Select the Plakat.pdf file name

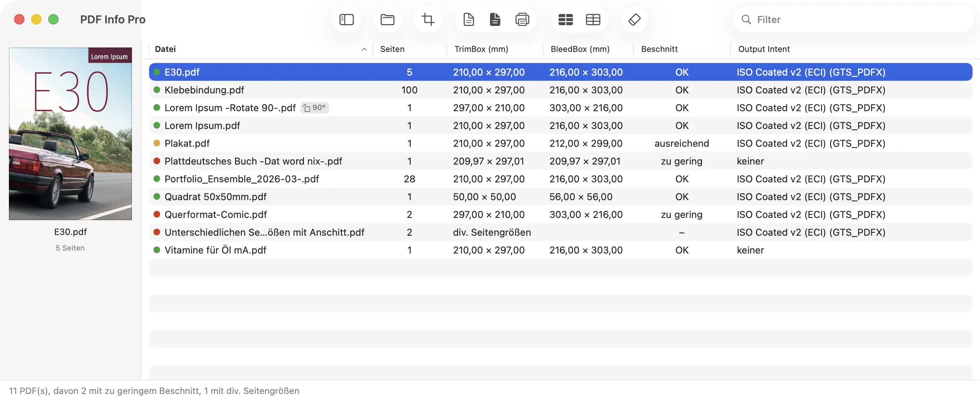click(x=187, y=143)
